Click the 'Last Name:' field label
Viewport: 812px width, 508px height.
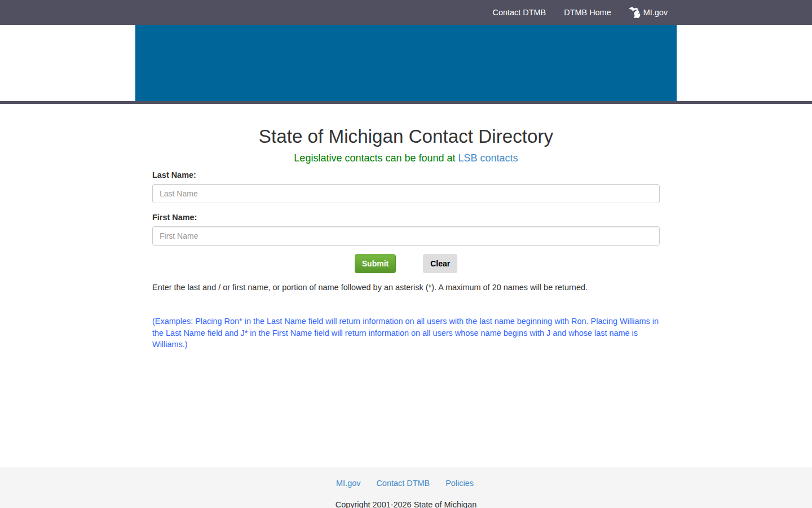tap(174, 175)
